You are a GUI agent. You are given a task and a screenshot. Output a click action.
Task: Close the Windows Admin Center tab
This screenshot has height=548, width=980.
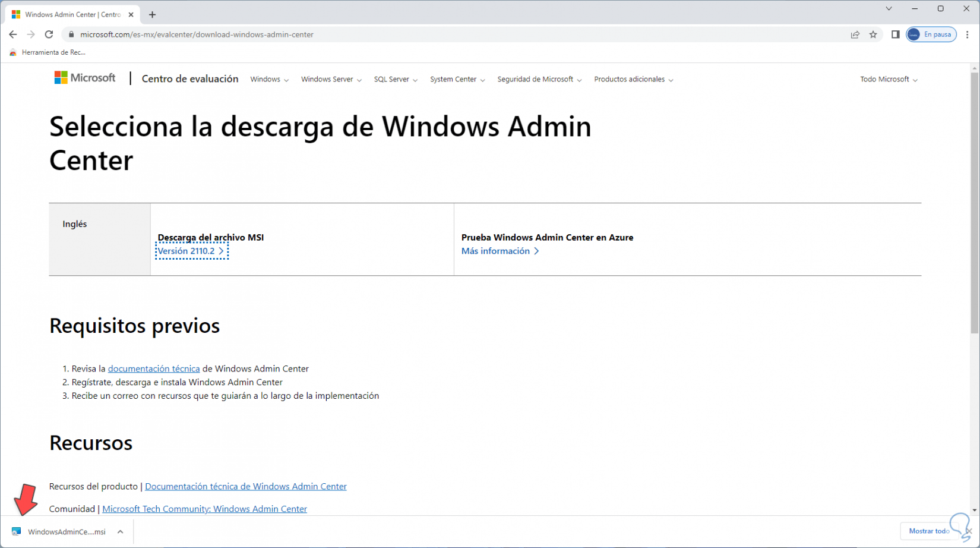pos(131,14)
